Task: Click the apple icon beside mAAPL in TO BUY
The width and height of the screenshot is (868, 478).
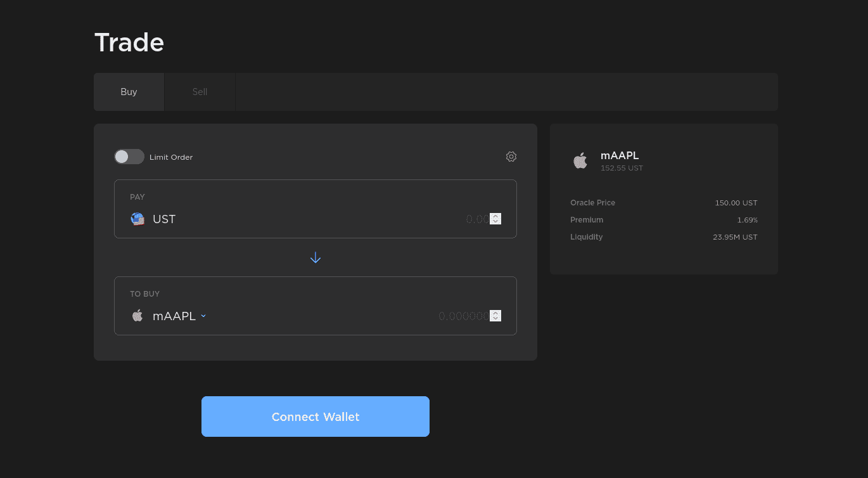Action: 137,315
